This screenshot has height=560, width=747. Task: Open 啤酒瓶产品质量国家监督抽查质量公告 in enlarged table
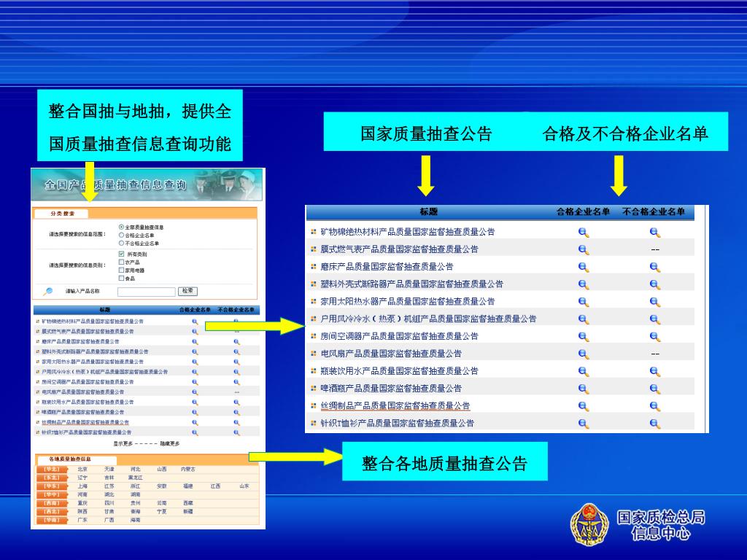[x=391, y=389]
